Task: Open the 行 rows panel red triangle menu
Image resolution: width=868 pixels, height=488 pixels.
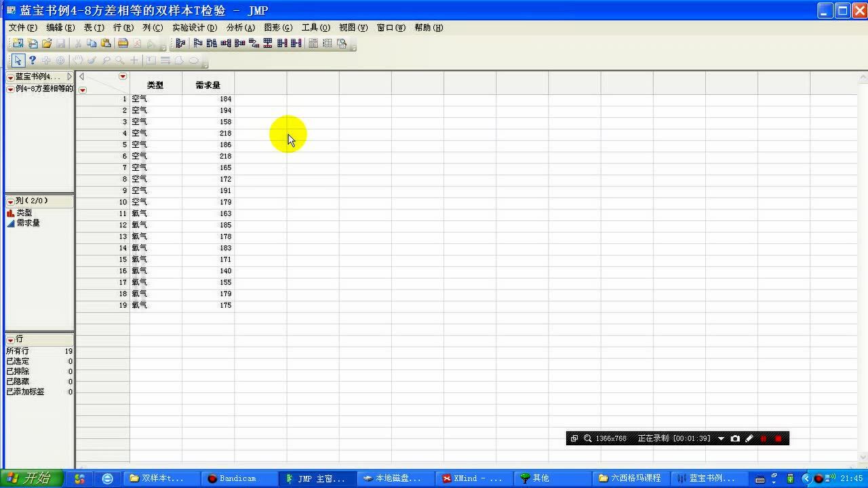Action: 9,339
